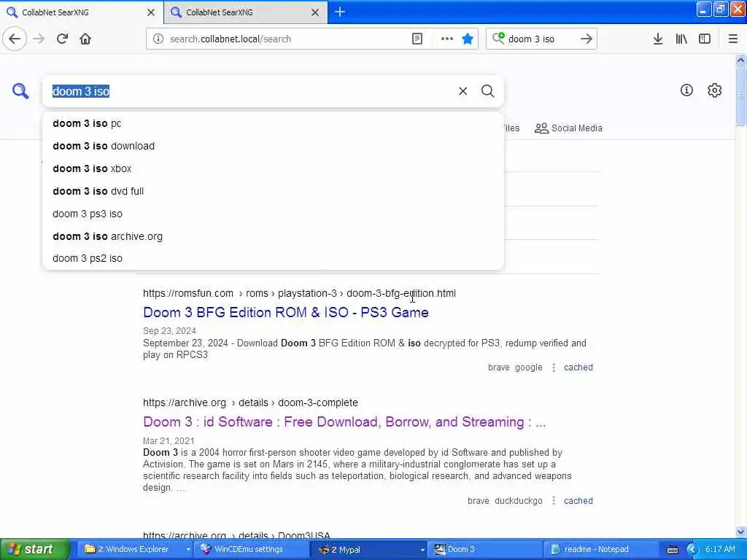Click the browser address bar URL
Viewport: 747px width, 560px height.
pyautogui.click(x=230, y=39)
